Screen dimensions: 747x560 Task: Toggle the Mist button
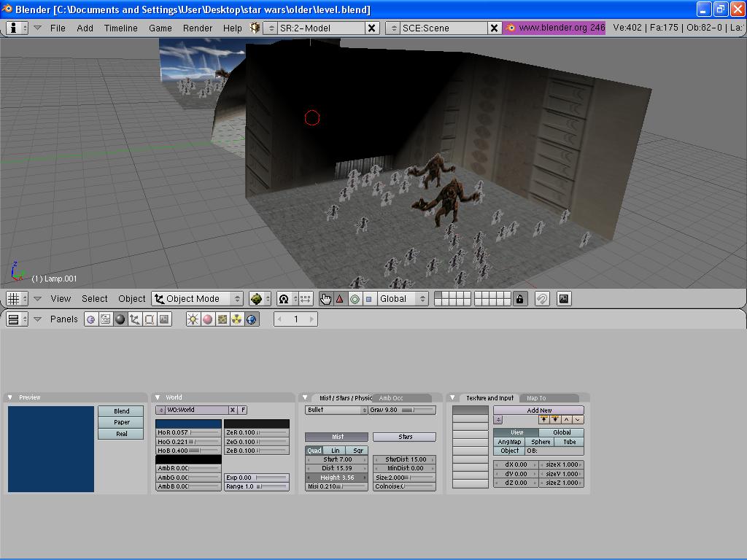tap(337, 437)
